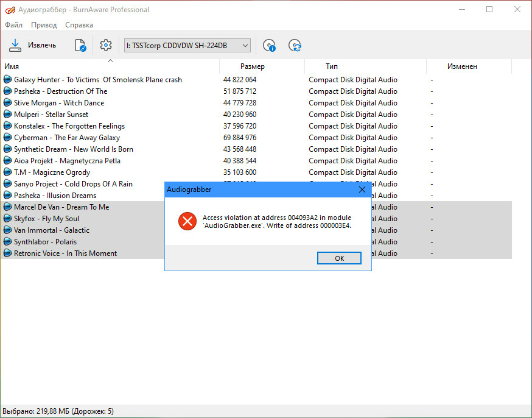Click OK in the Audiograbber error dialog

[x=339, y=258]
